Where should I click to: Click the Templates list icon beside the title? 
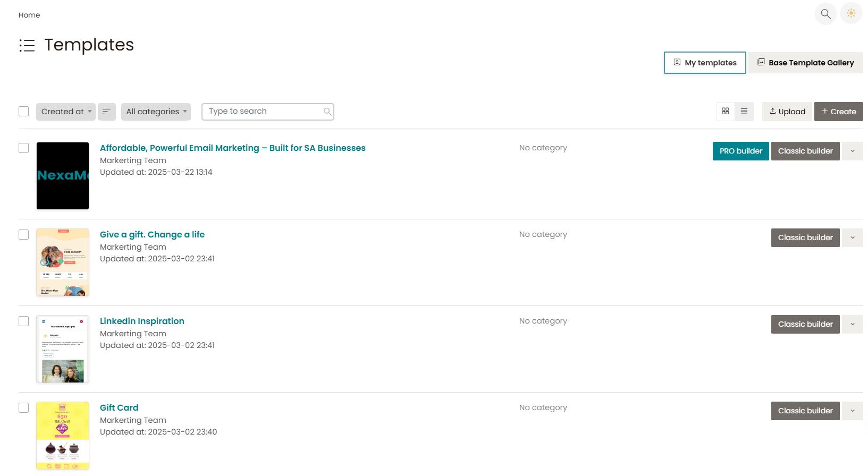pos(27,46)
